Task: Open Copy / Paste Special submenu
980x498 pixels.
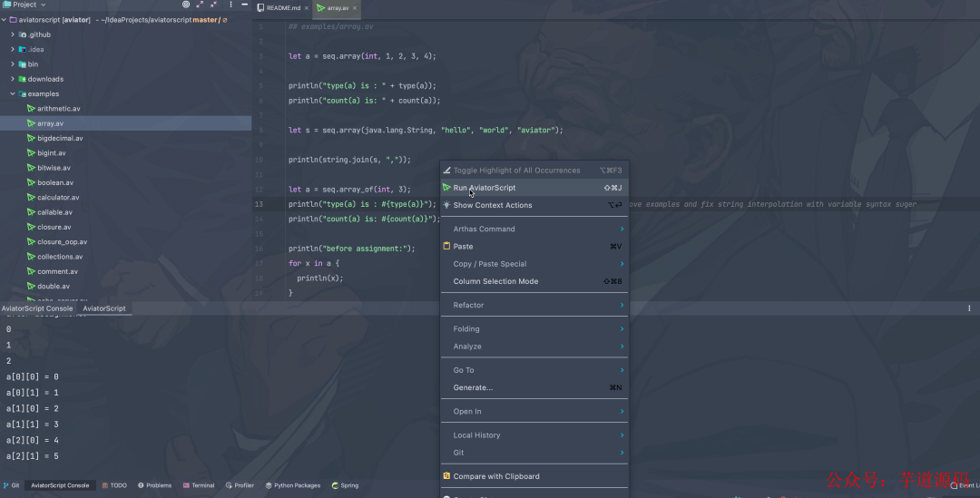Action: point(534,264)
